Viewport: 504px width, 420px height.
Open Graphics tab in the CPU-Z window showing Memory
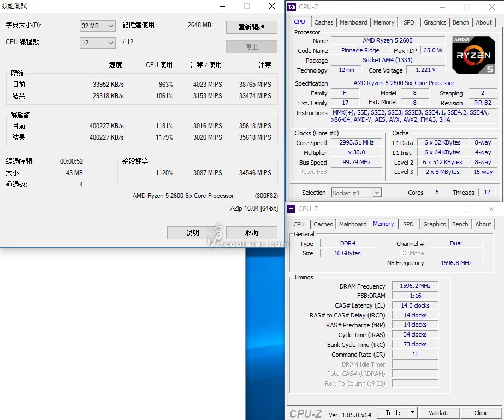pos(434,224)
